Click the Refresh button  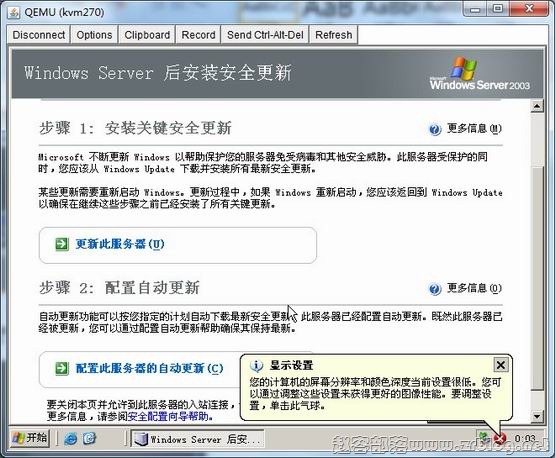click(x=333, y=35)
